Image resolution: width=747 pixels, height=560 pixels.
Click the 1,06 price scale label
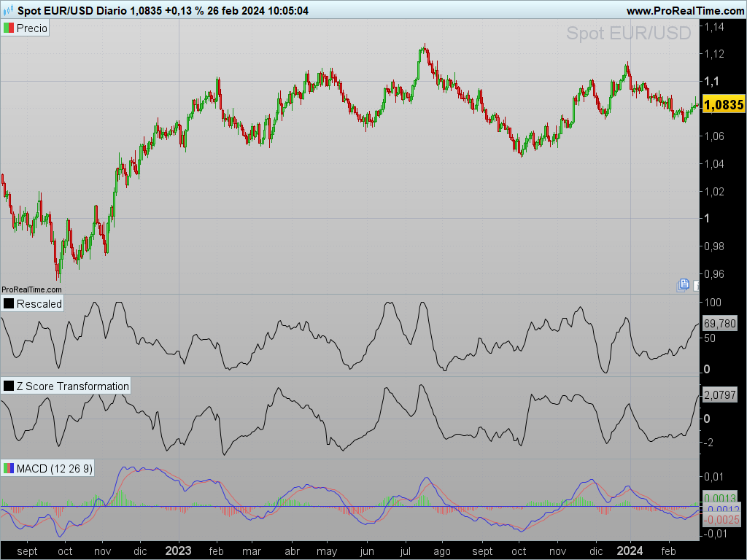pos(714,136)
